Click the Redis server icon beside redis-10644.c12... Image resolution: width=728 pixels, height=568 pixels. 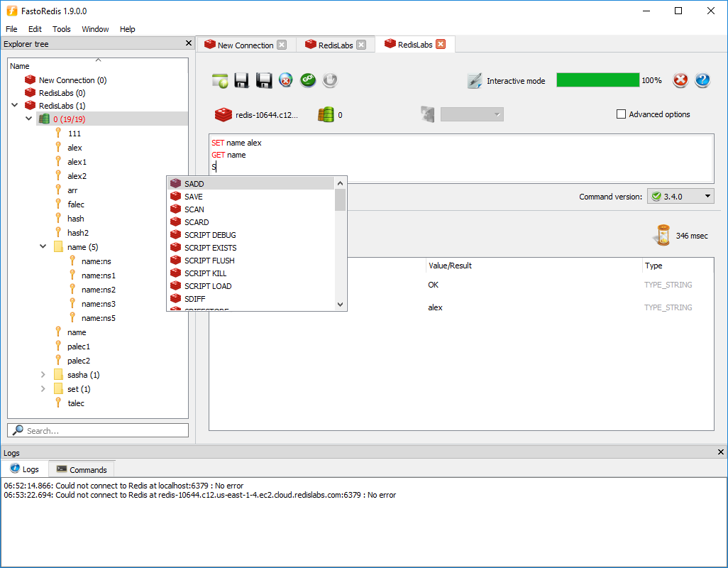click(224, 115)
